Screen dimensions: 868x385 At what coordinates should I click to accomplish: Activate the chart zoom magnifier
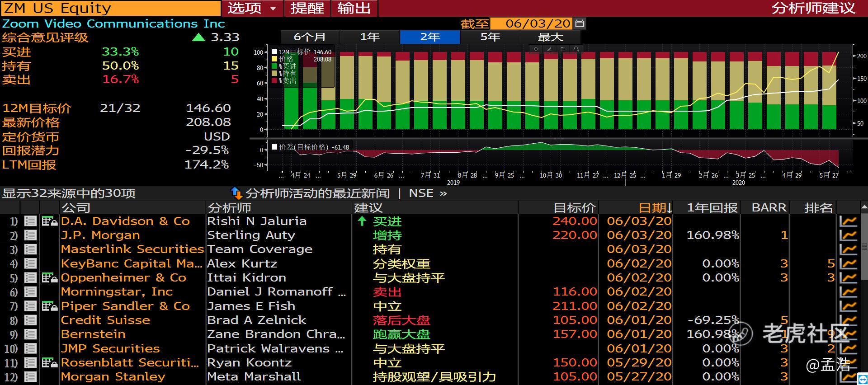pyautogui.click(x=576, y=49)
